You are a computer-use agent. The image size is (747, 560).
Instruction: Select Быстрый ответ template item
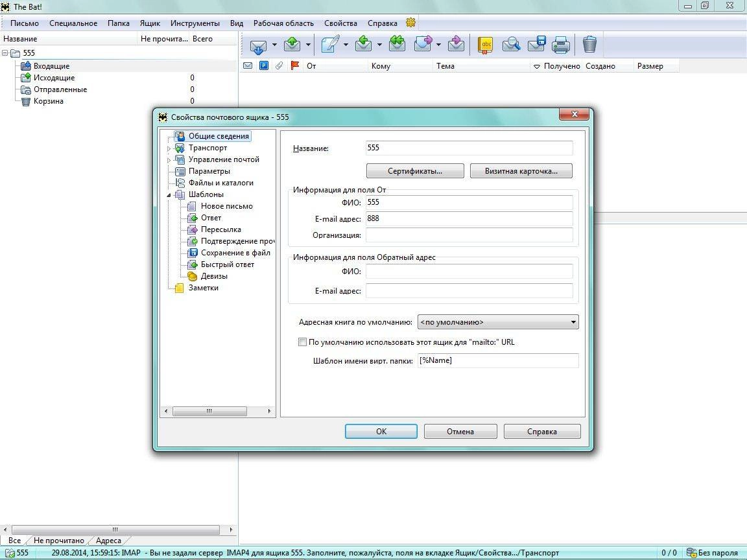pyautogui.click(x=227, y=264)
